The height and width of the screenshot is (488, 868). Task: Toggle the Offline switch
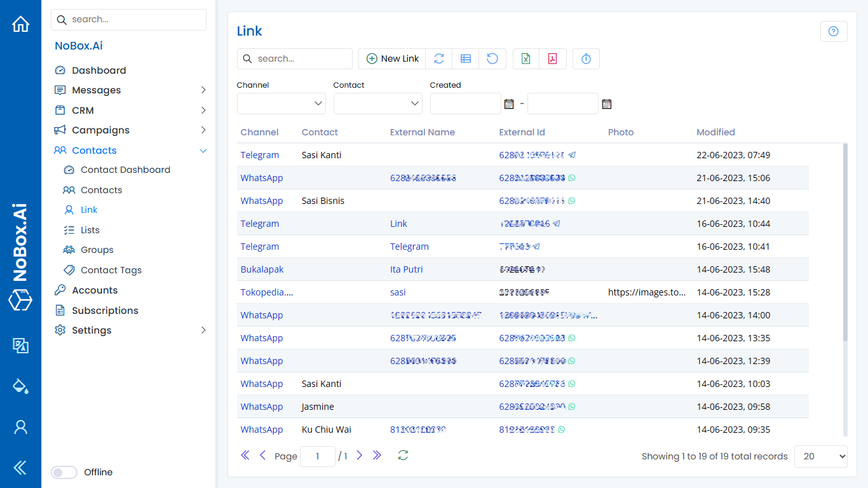click(64, 472)
